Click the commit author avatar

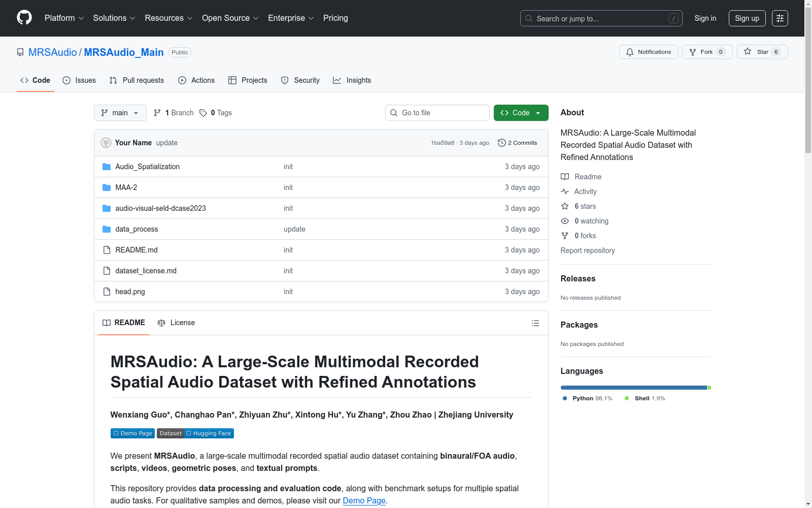[x=106, y=143]
